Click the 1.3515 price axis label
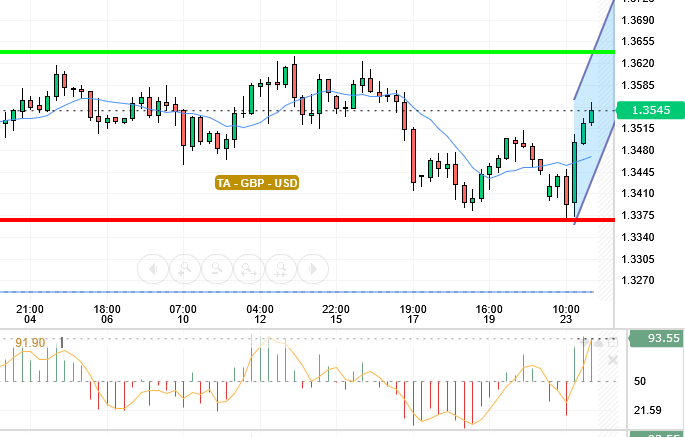The height and width of the screenshot is (437, 685). 638,128
